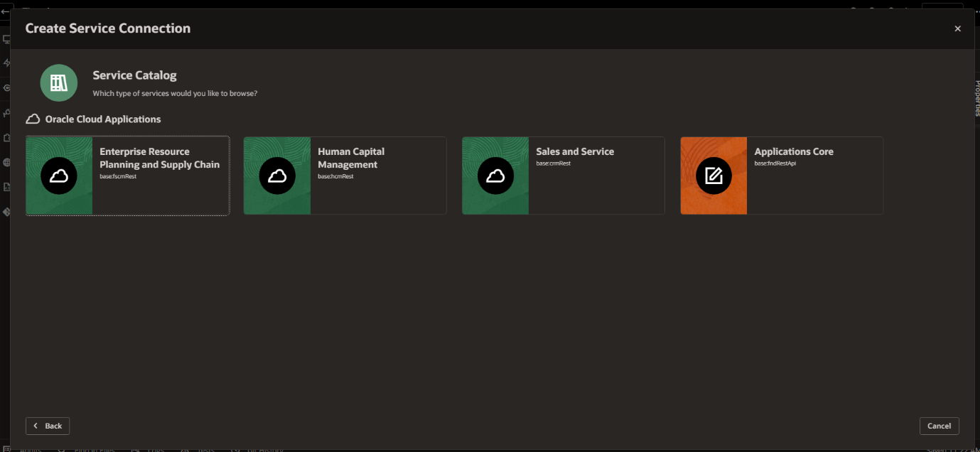980x452 pixels.
Task: Pick the Sales and Service title
Action: pyautogui.click(x=574, y=151)
